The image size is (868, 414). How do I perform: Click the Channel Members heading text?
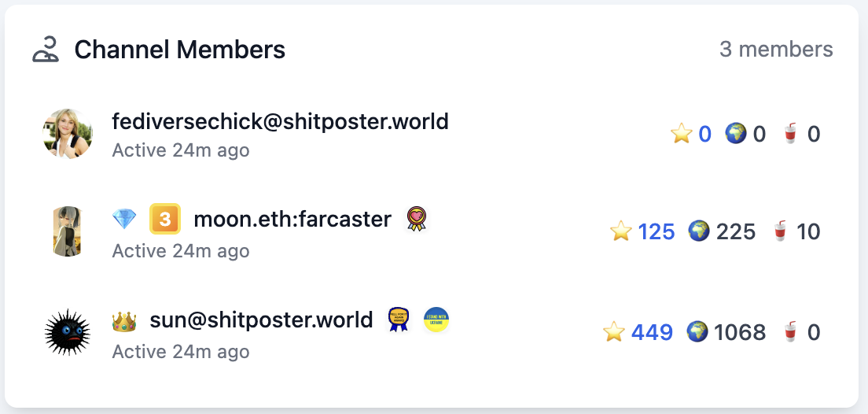tap(180, 50)
